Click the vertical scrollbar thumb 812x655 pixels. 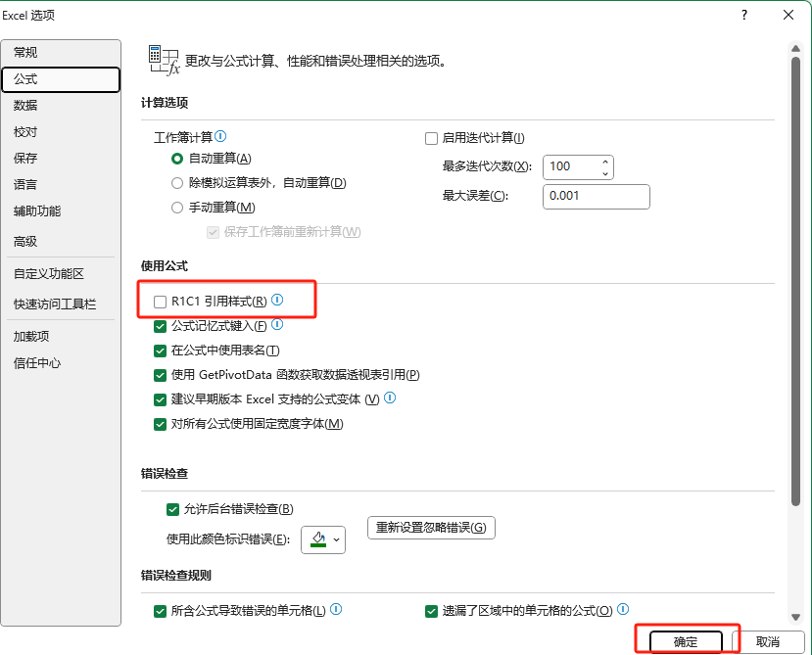(x=796, y=281)
